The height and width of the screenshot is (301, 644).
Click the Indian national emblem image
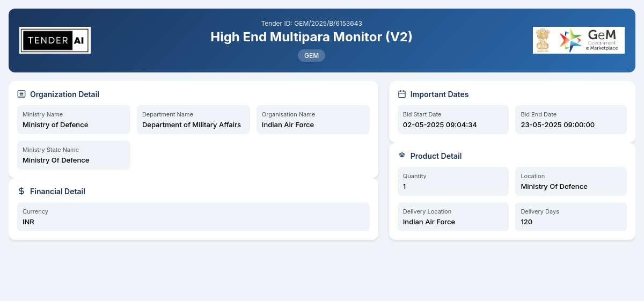[x=544, y=40]
